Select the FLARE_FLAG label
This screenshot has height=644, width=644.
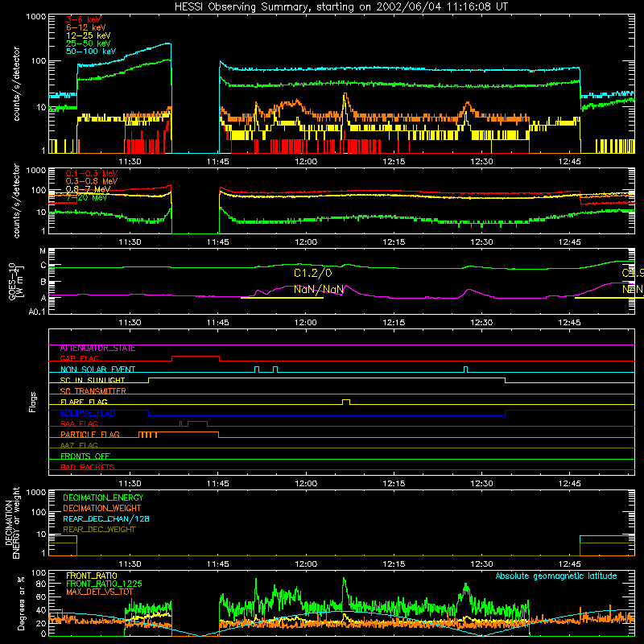pos(84,402)
